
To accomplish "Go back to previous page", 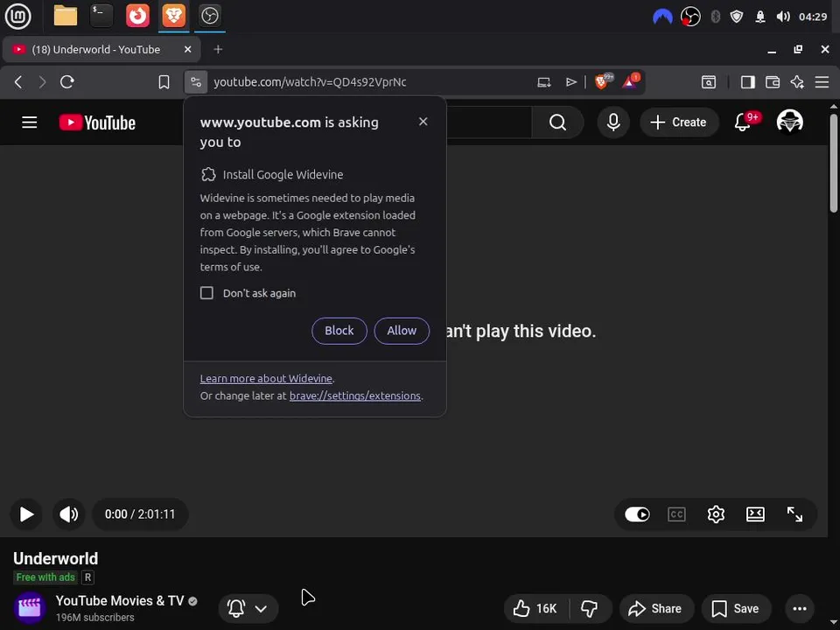I will (18, 82).
